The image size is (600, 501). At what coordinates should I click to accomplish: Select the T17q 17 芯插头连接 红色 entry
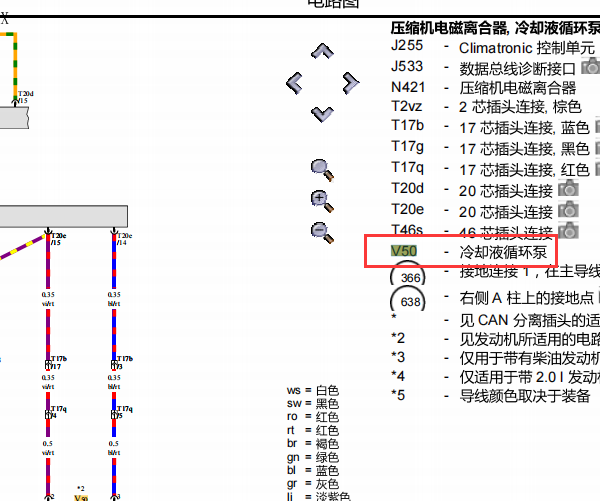pyautogui.click(x=490, y=169)
